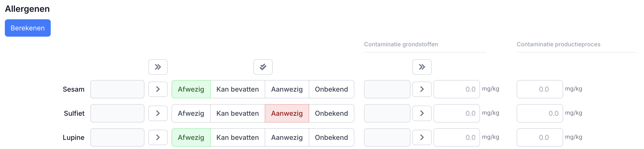Click the grondstoffen chevron for Sulfiet row
Viewport: 644px width, 149px height.
[x=422, y=113]
